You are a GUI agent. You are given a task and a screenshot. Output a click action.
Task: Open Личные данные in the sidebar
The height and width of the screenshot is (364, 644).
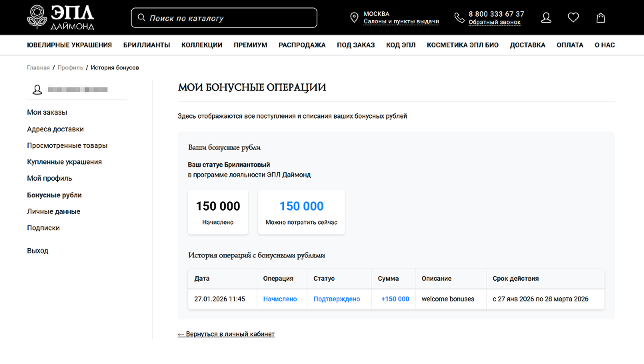[53, 211]
